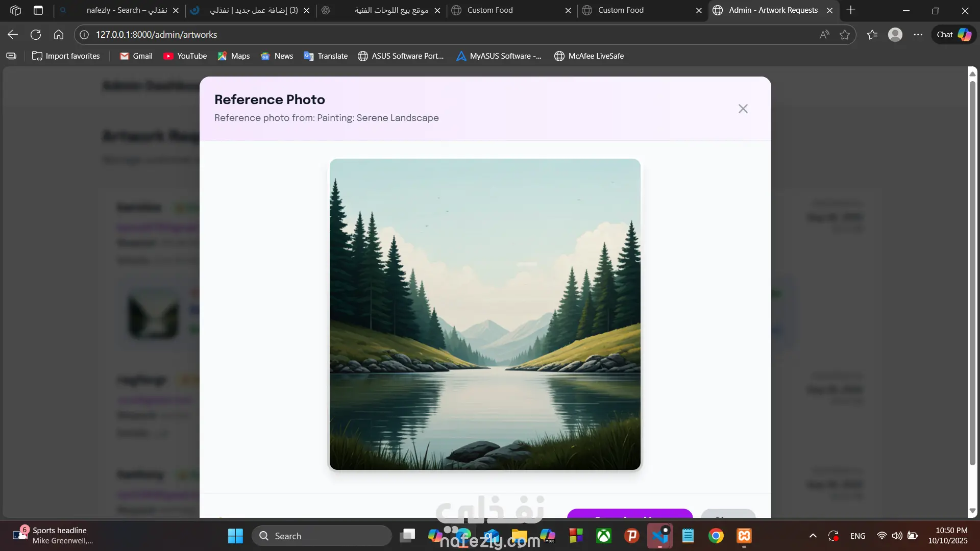Click the page vertical scrollbar

(x=972, y=275)
